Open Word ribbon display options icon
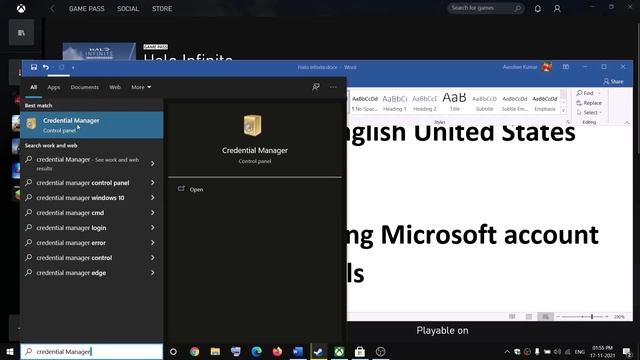 [x=566, y=67]
